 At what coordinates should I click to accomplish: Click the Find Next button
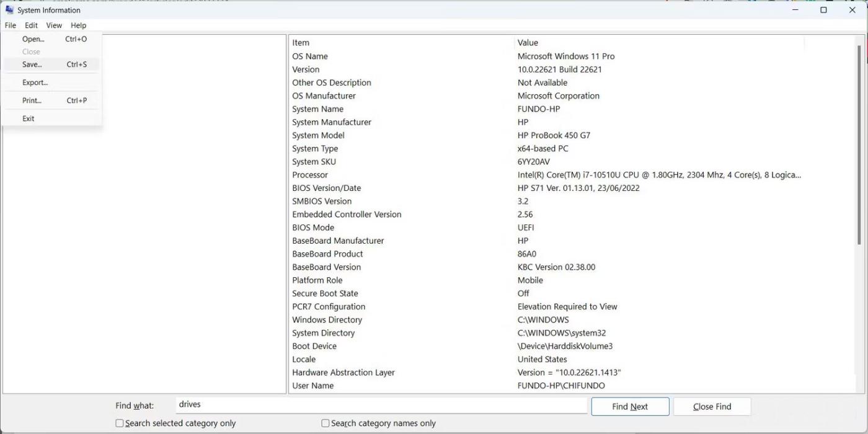630,407
